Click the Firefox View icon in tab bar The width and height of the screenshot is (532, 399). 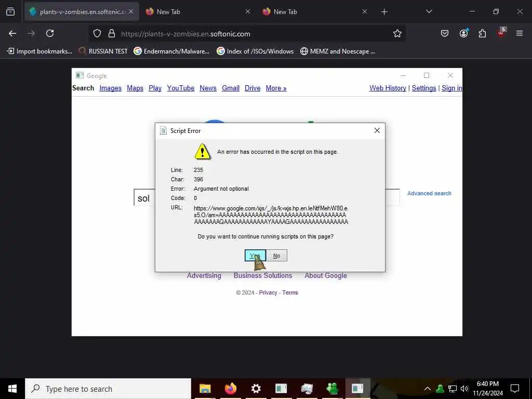(x=10, y=12)
